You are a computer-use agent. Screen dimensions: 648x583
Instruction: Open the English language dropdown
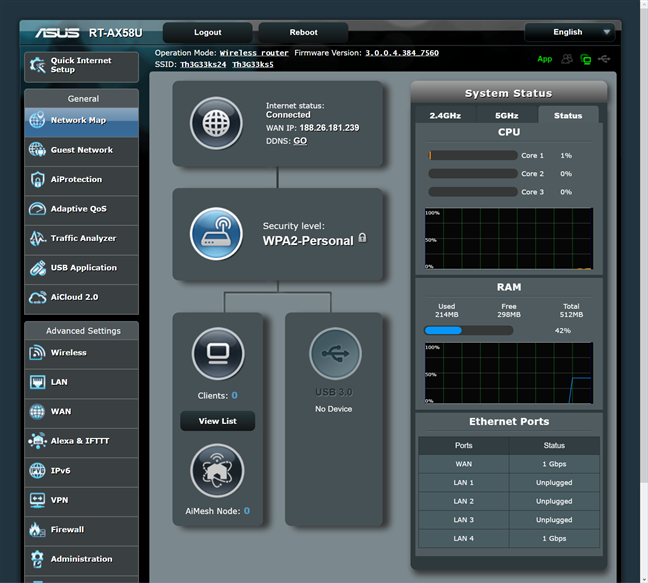[x=569, y=32]
